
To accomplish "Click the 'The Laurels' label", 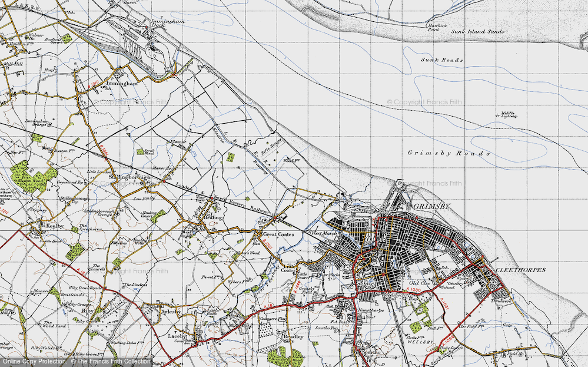I will (97, 267).
